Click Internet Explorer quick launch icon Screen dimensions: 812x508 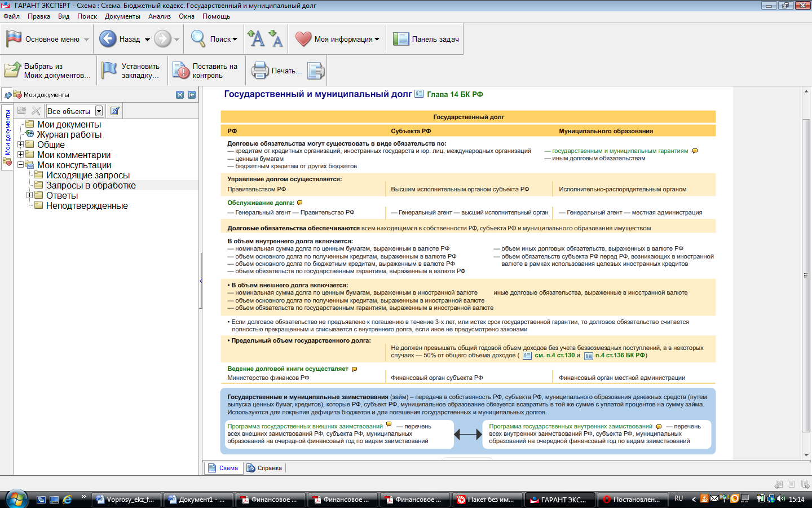[x=68, y=500]
